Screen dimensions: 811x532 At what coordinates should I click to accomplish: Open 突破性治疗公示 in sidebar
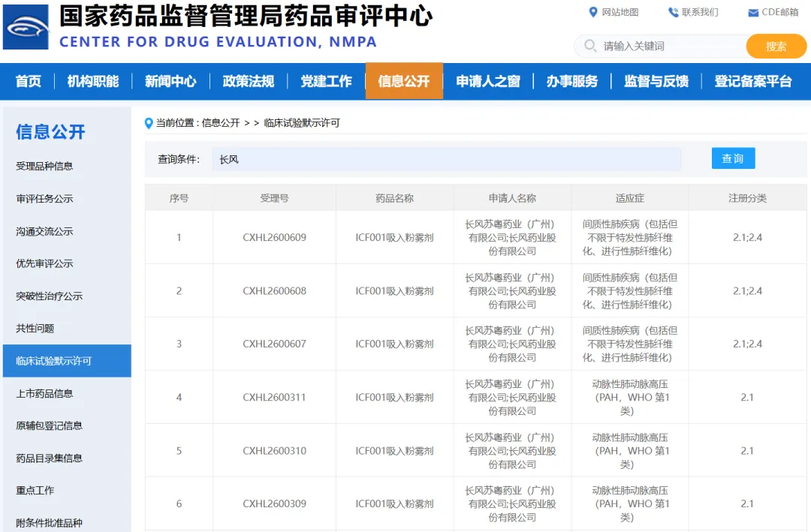49,296
